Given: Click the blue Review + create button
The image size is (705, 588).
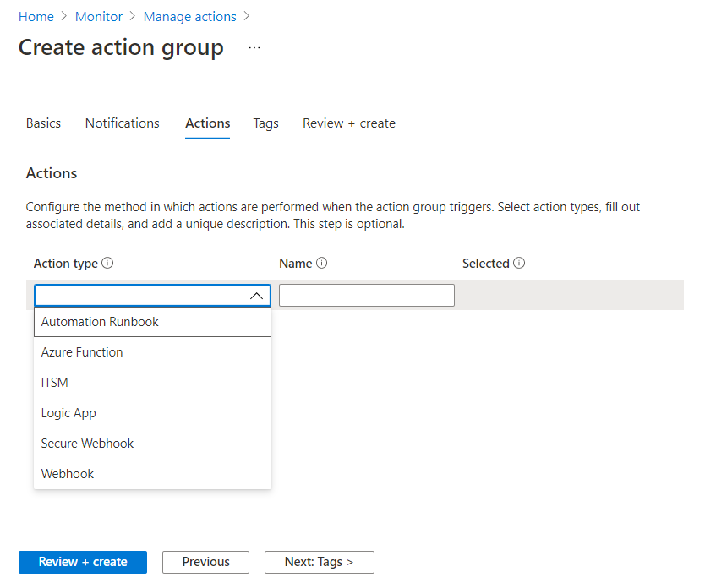Looking at the screenshot, I should 83,562.
